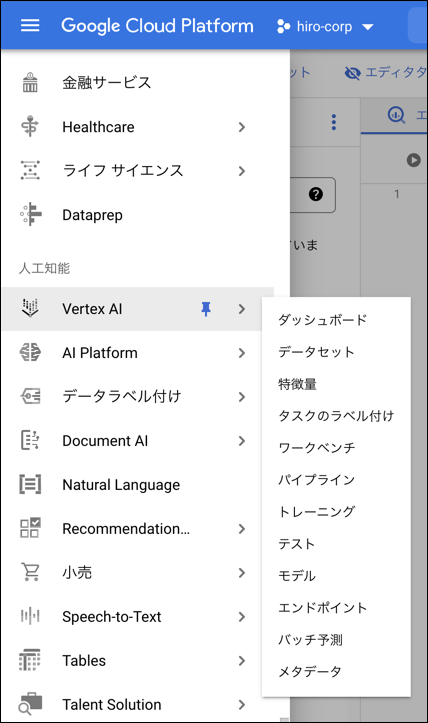
Task: Select テスト in Vertex AI submenu
Action: coord(297,544)
